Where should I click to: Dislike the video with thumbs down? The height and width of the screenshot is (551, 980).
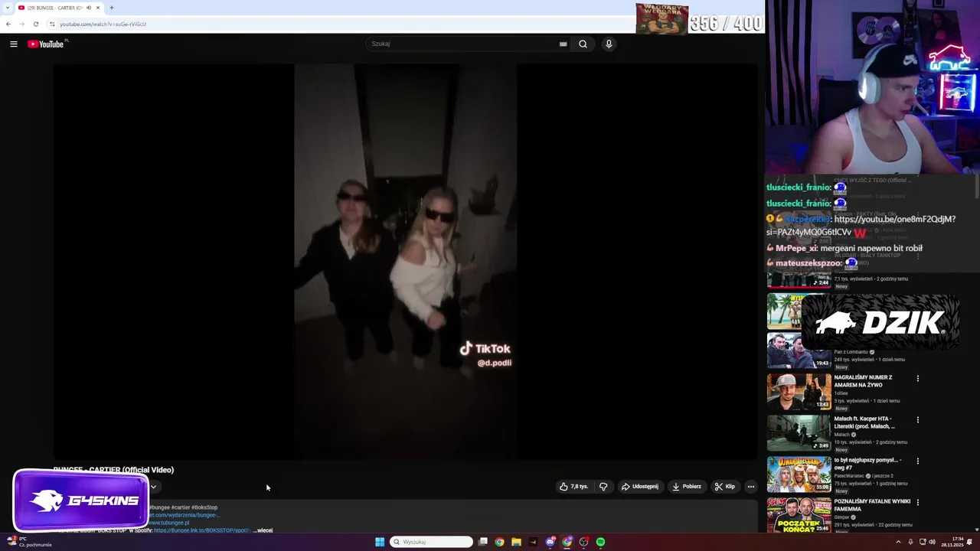603,487
